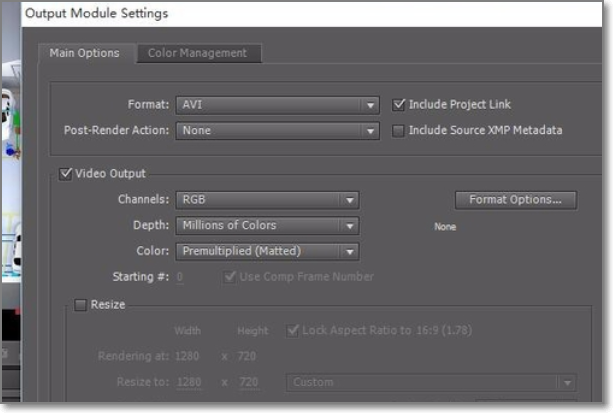Click the Output Module Settings title bar
This screenshot has width=613, height=413.
coord(300,14)
